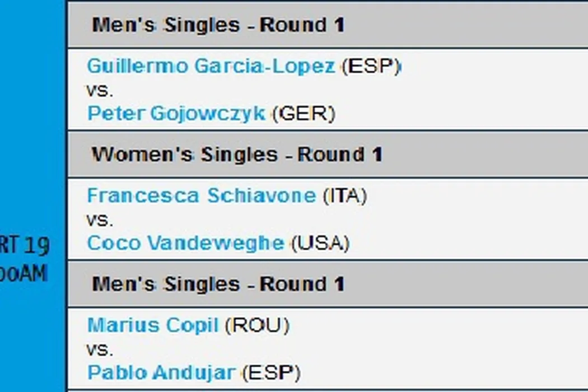Screen dimensions: 588x392
Task: Click the AM start time in blue sidebar
Action: tap(25, 274)
